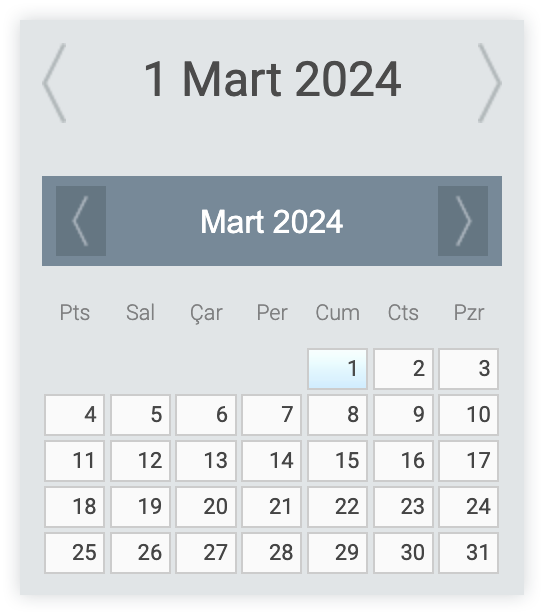
Task: Show previous month in Mart 2024 bar
Action: click(81, 221)
